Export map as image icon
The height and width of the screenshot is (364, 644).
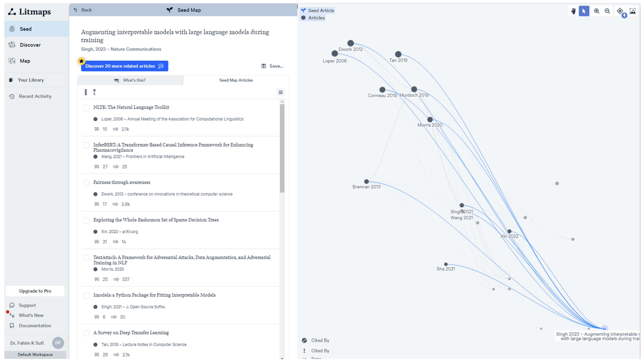coord(632,11)
